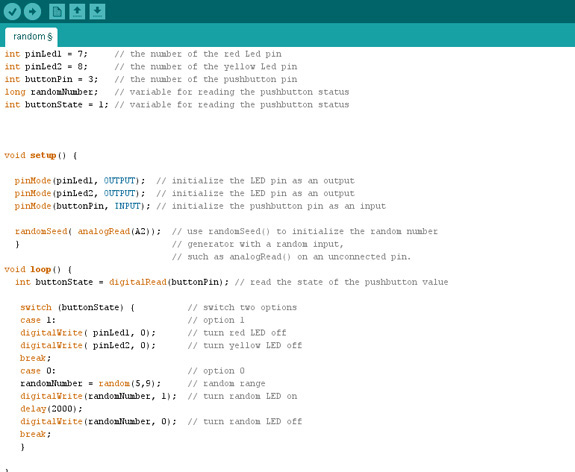This screenshot has width=575, height=472.
Task: Click the delay(2000) statement
Action: 51,409
